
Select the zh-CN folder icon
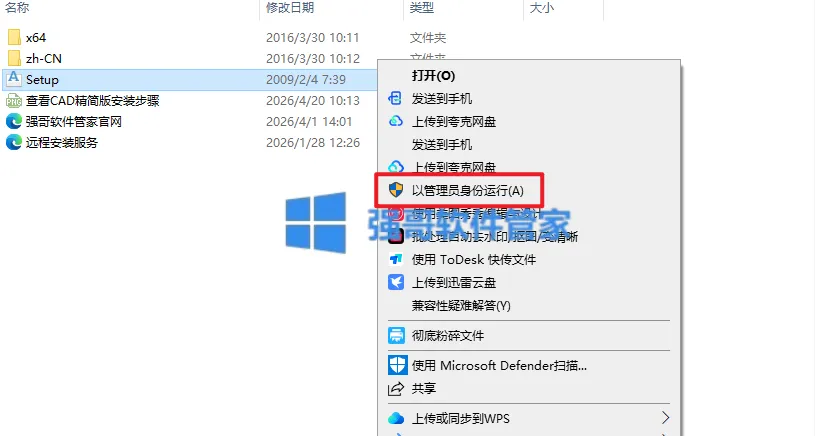[14, 58]
